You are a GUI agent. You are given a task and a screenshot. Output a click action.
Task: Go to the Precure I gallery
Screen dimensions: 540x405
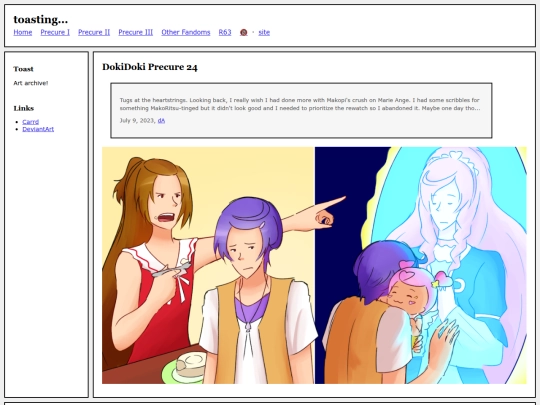click(x=55, y=32)
